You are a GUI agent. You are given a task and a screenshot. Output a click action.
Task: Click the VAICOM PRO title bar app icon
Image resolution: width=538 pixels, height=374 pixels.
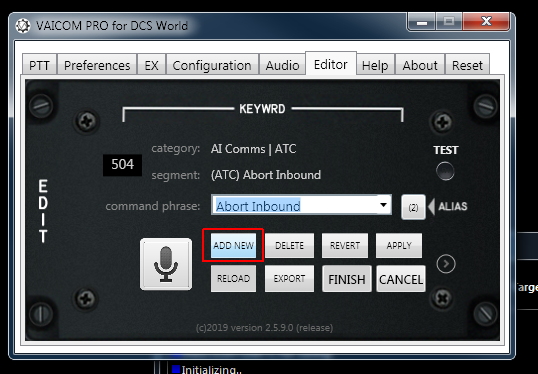23,26
